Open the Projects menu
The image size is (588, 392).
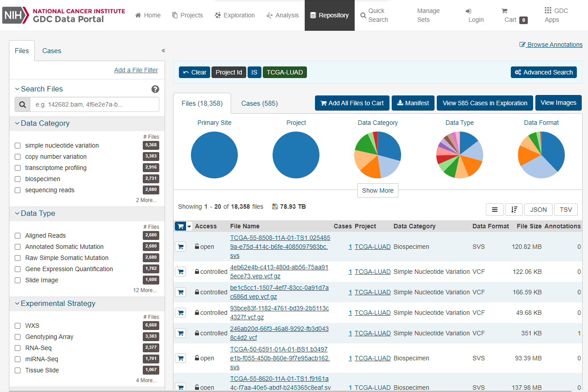coord(187,15)
